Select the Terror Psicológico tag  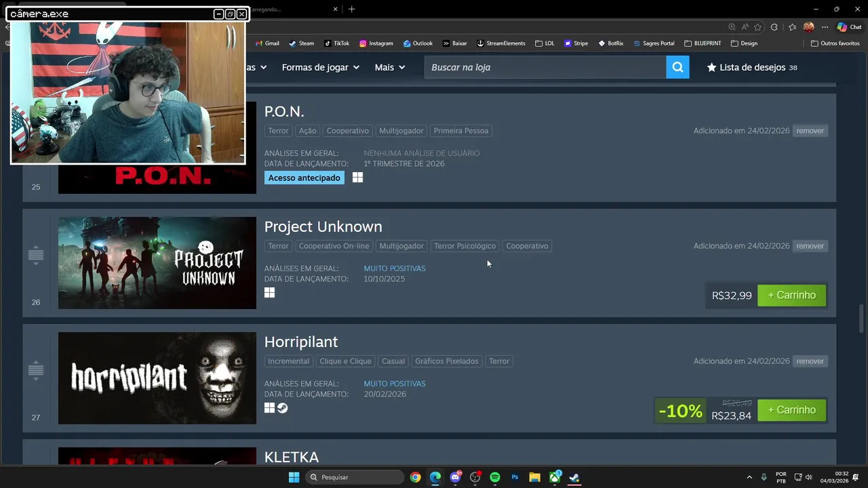(465, 246)
